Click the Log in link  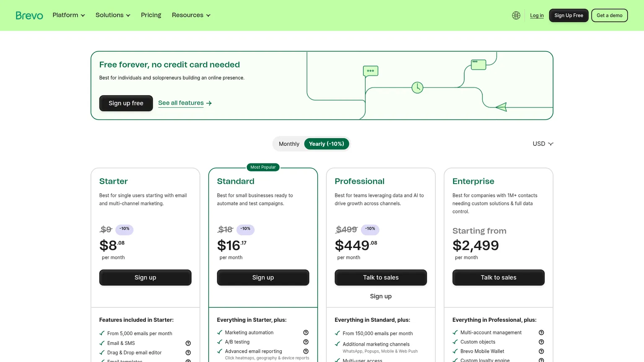[x=537, y=16]
